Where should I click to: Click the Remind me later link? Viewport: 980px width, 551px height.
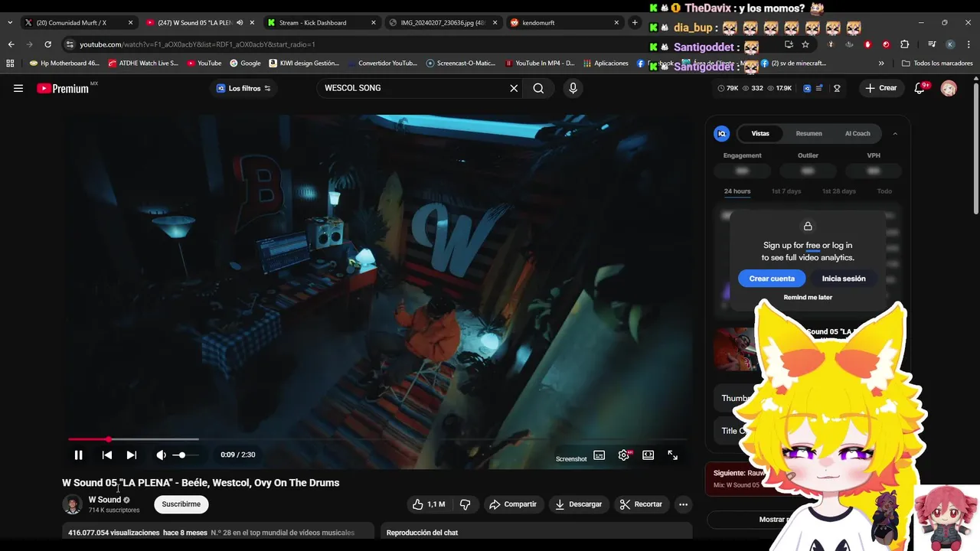tap(808, 298)
